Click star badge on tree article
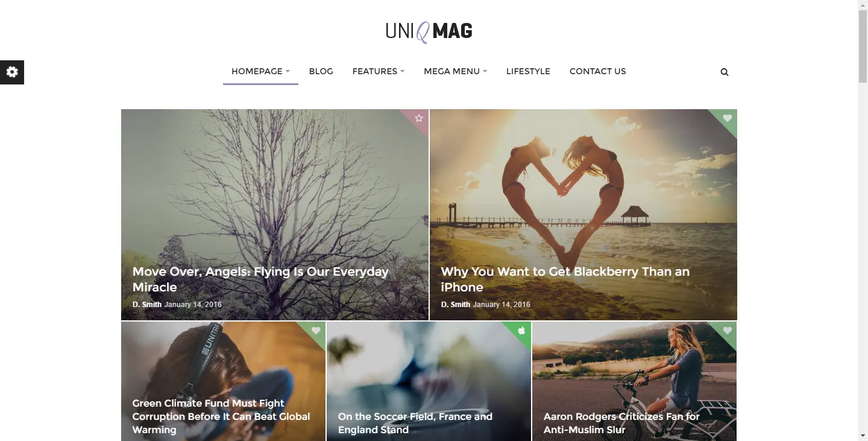Screen dimensions: 868x441 pos(419,118)
